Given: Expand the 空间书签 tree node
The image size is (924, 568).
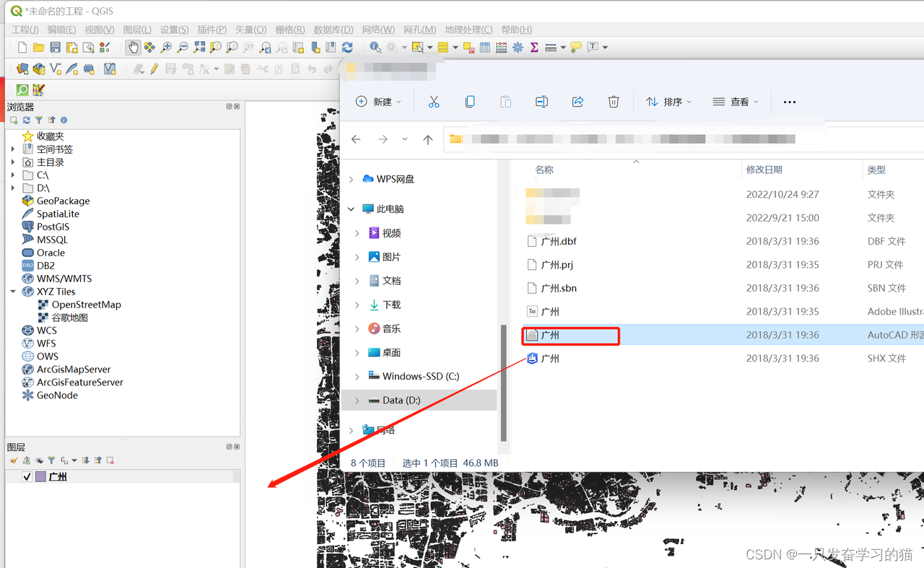Looking at the screenshot, I should tap(13, 149).
